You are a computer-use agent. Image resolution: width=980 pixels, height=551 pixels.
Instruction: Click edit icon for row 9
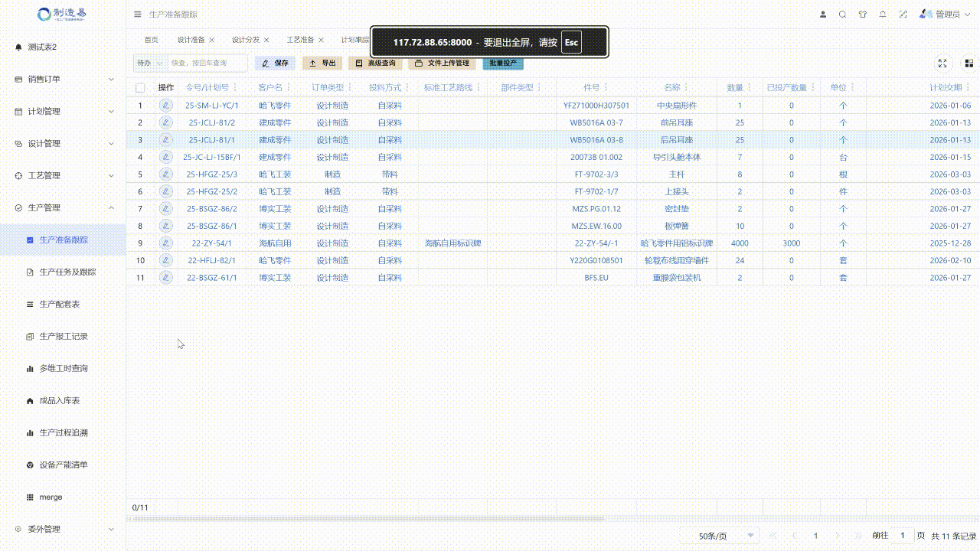(166, 243)
